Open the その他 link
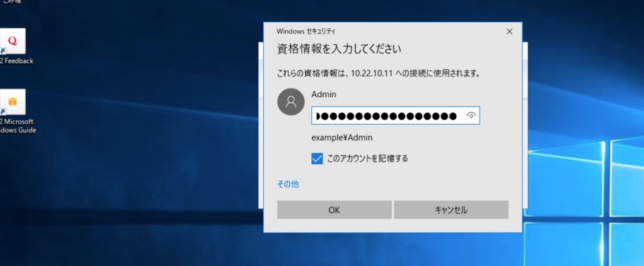This screenshot has width=644, height=266. (x=288, y=184)
